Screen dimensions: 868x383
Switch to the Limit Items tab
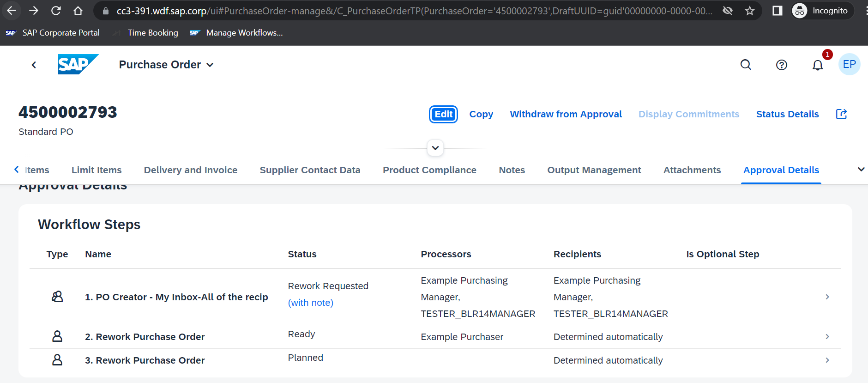96,170
